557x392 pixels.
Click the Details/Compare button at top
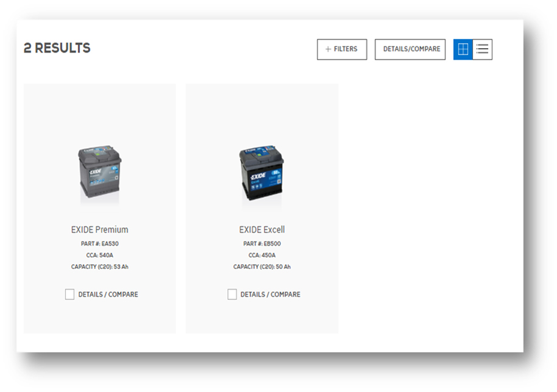pos(410,49)
